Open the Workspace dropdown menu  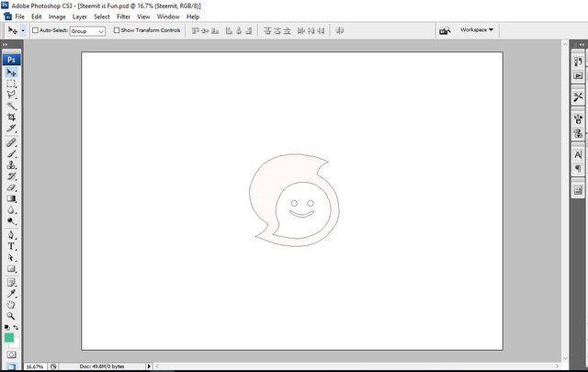pyautogui.click(x=477, y=29)
